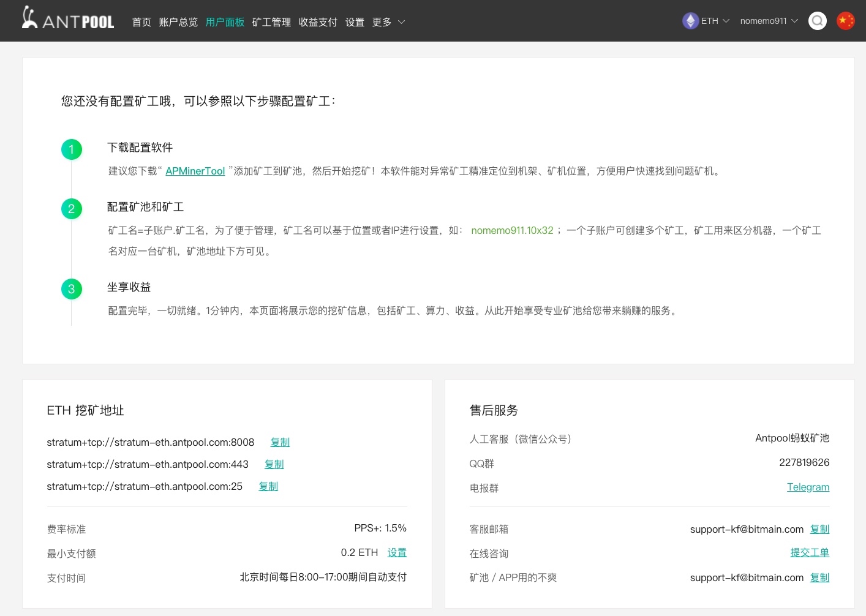Open 设置 in the top navigation
866x616 pixels.
[x=355, y=22]
